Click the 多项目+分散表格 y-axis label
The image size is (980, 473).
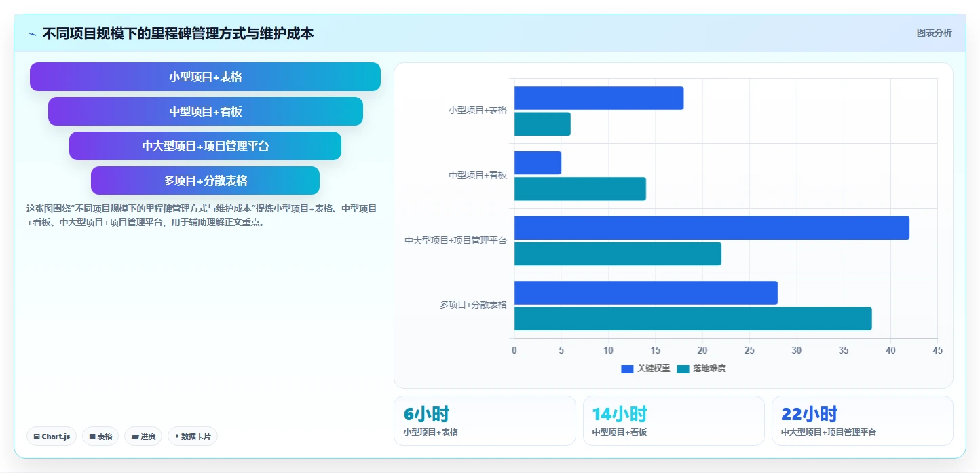point(473,305)
